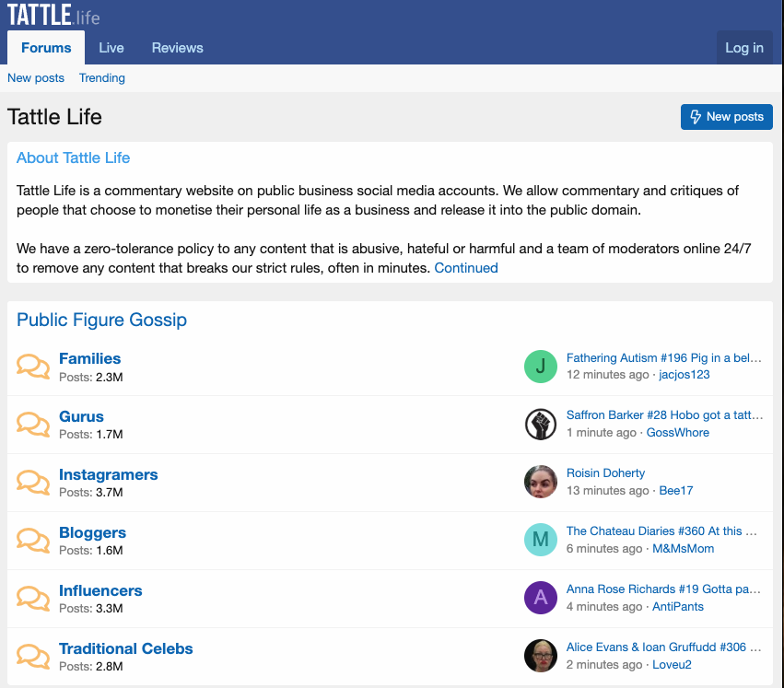Click the blue New posts button
784x688 pixels.
pos(727,116)
